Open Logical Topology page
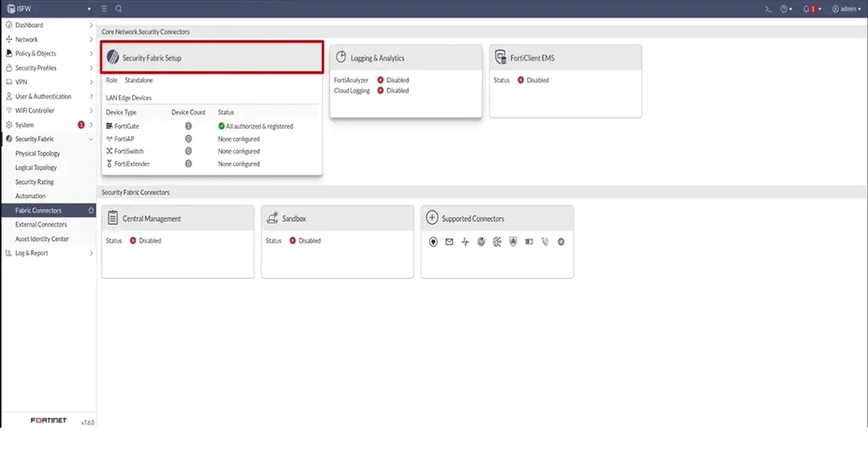868x463 pixels. tap(36, 167)
